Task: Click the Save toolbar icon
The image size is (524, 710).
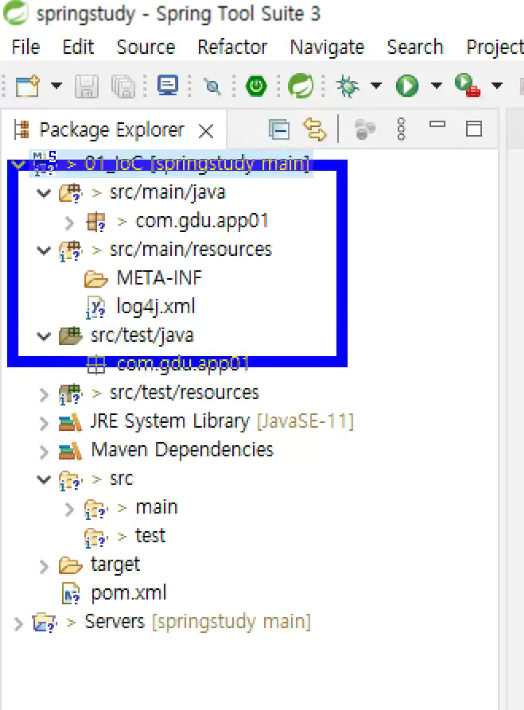Action: [87, 86]
